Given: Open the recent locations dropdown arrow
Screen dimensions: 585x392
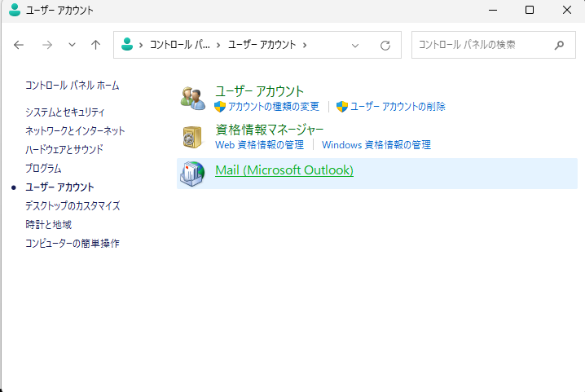Looking at the screenshot, I should [72, 45].
